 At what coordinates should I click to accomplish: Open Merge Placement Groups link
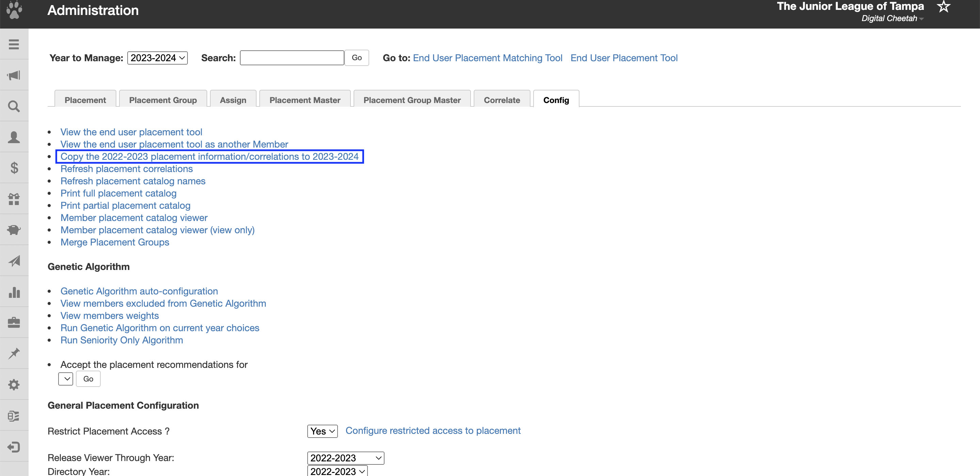(x=115, y=242)
